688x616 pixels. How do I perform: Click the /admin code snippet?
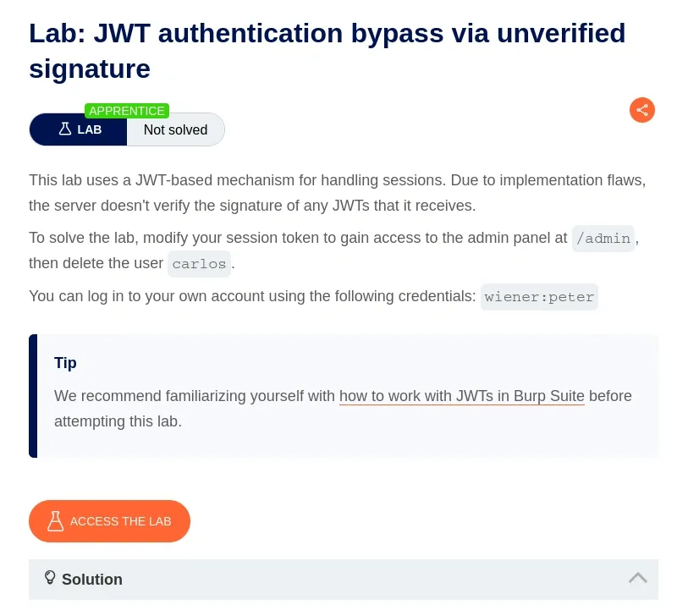click(x=603, y=239)
